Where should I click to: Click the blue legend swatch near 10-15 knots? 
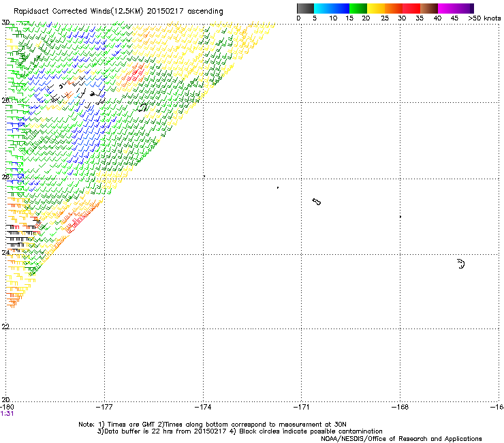pyautogui.click(x=340, y=8)
